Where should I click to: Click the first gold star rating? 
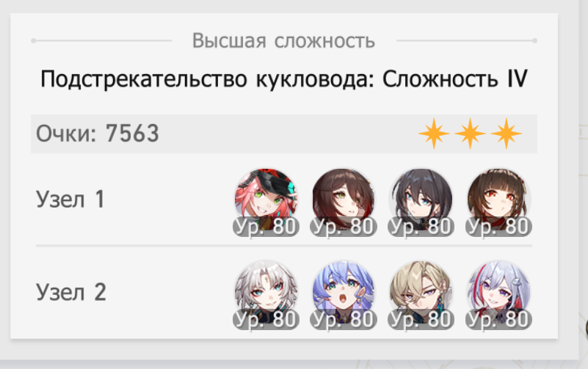pyautogui.click(x=434, y=134)
